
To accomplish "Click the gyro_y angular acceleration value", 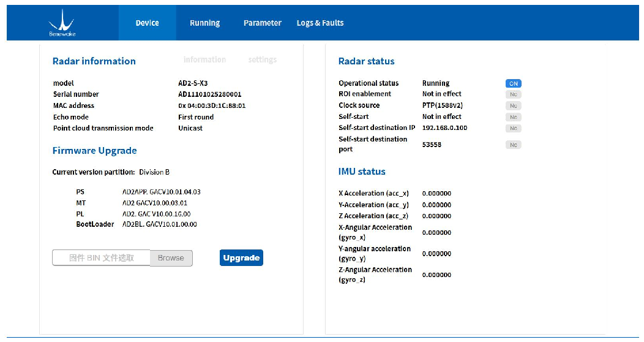I will click(x=436, y=254).
